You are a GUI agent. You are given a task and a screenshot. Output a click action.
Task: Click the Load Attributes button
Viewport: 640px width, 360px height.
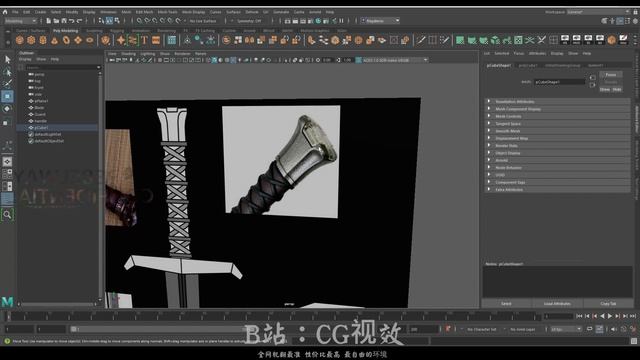pos(557,304)
